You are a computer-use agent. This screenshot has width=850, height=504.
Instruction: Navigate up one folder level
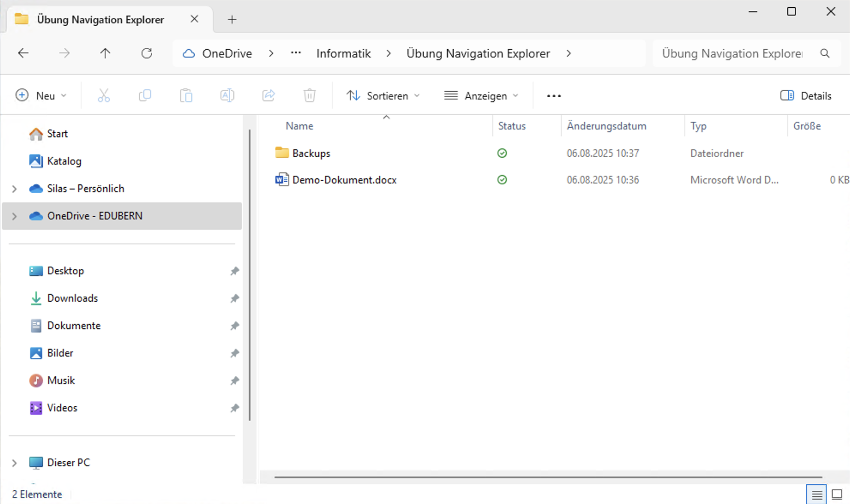105,53
